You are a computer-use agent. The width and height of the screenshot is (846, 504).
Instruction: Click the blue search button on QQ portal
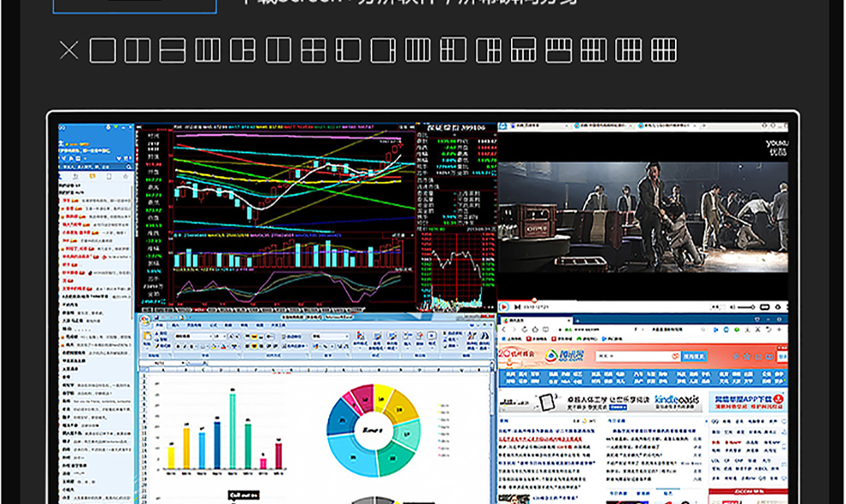tap(694, 356)
